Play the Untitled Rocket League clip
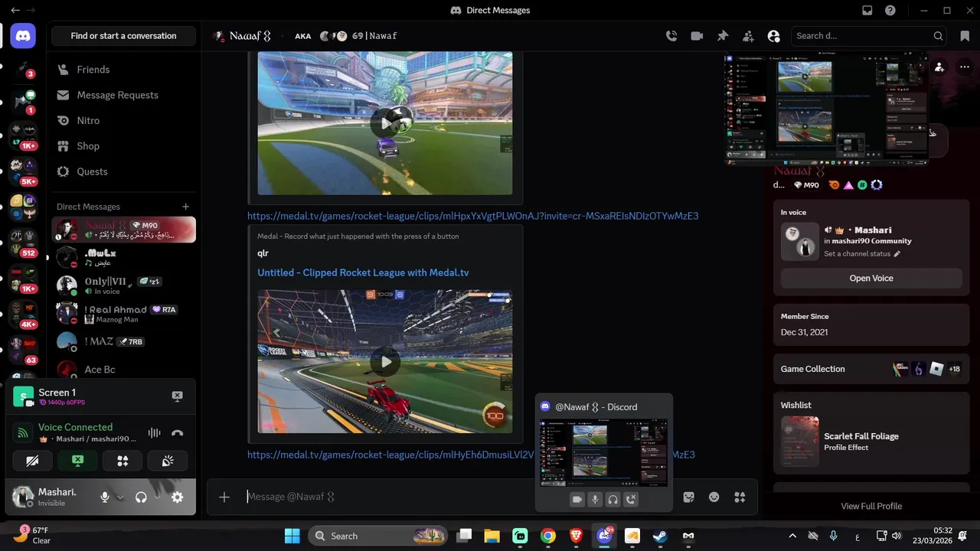 384,361
